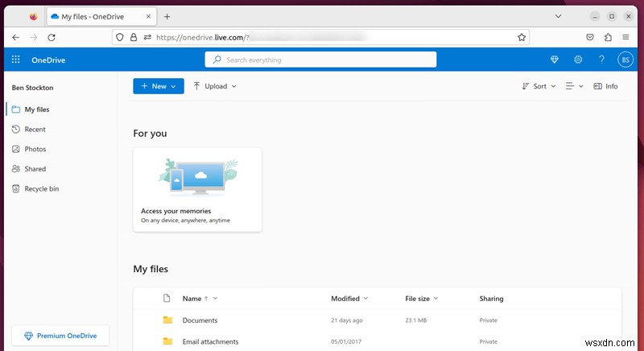This screenshot has height=351, width=644.
Task: Click the OneDrive brand link
Action: (48, 60)
